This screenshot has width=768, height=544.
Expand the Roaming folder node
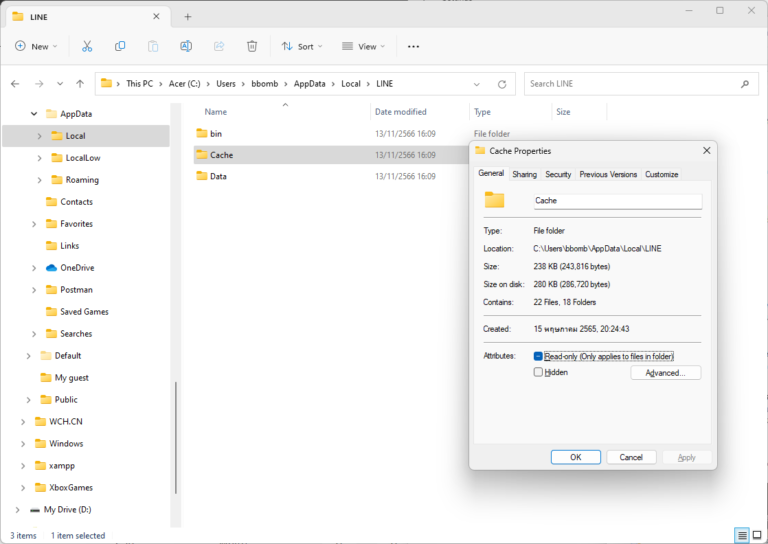[39, 180]
